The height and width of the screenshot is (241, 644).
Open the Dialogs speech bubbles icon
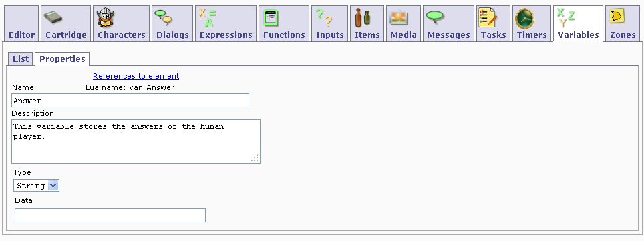tap(163, 17)
